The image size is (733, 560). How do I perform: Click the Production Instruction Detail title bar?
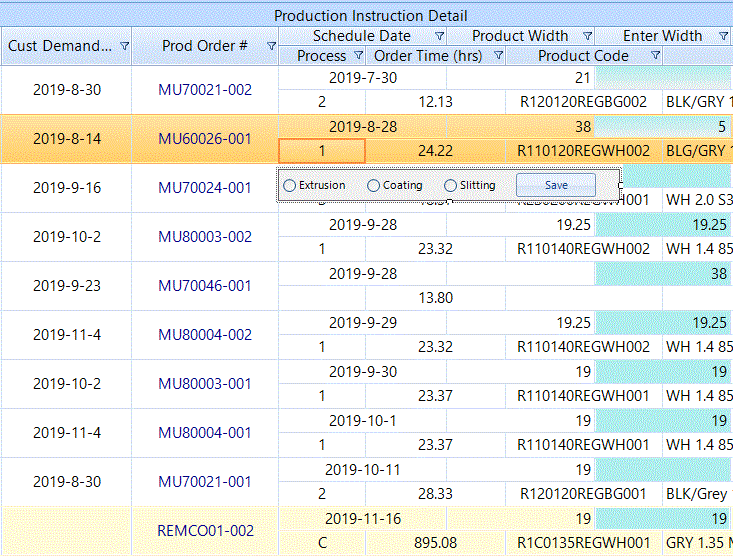pyautogui.click(x=370, y=15)
